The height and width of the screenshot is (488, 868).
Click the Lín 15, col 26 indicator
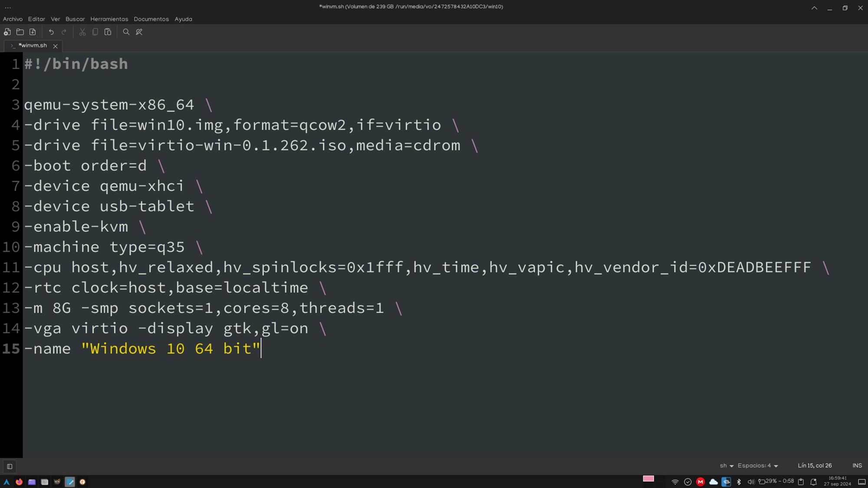pyautogui.click(x=815, y=466)
